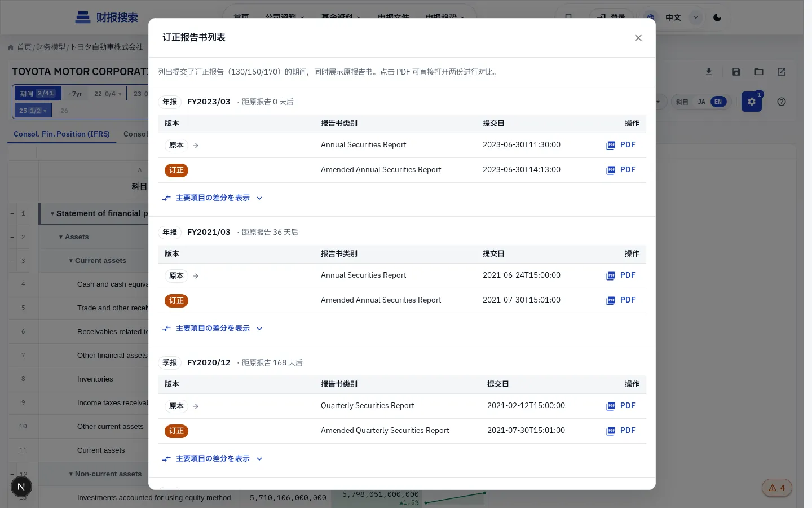The width and height of the screenshot is (812, 508).
Task: Open PDF icon for 14:13:00 Amended Annual Report
Action: 611,170
